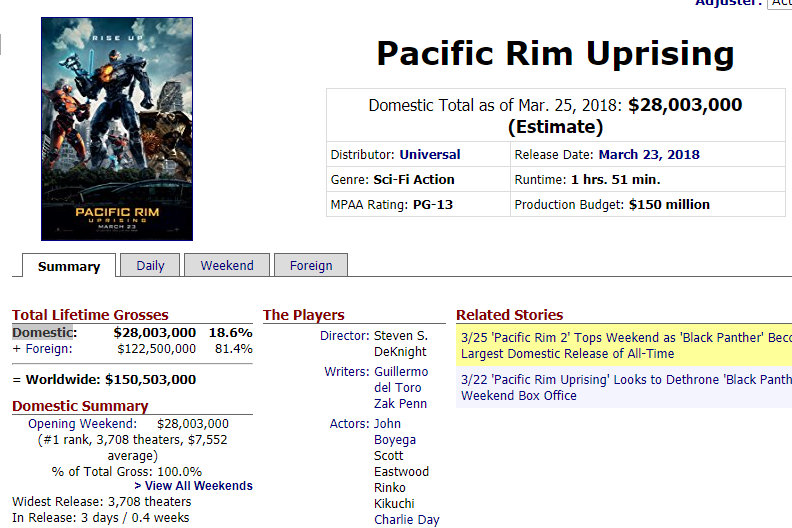
Task: Click the Runtime 1 hrs. 51 min. cell
Action: (x=648, y=179)
